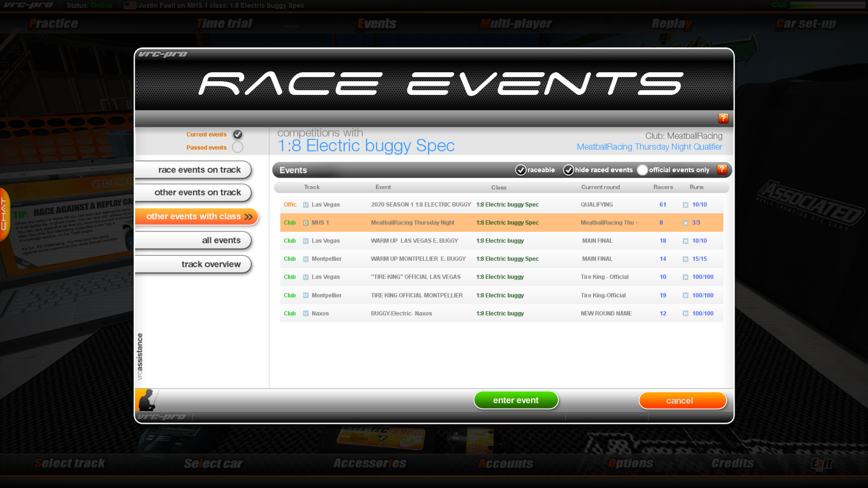Select TIRE KING OFFICIAL MONTPELLIER event
The image size is (868, 488).
(501, 296)
